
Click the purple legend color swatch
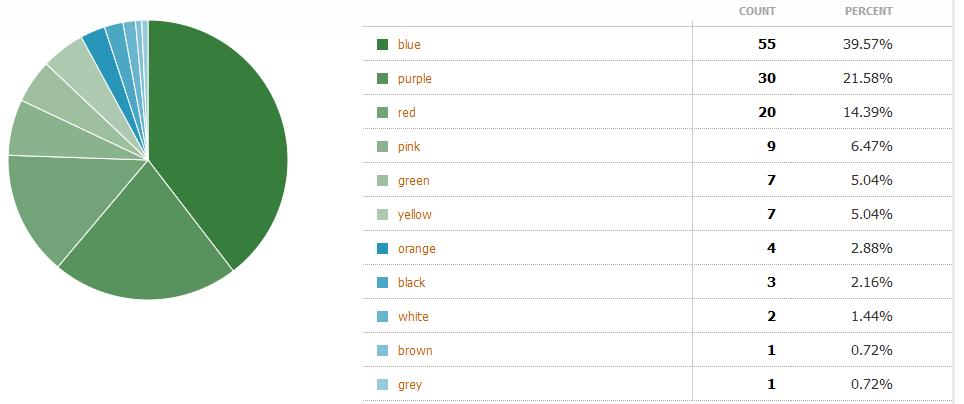pyautogui.click(x=382, y=79)
